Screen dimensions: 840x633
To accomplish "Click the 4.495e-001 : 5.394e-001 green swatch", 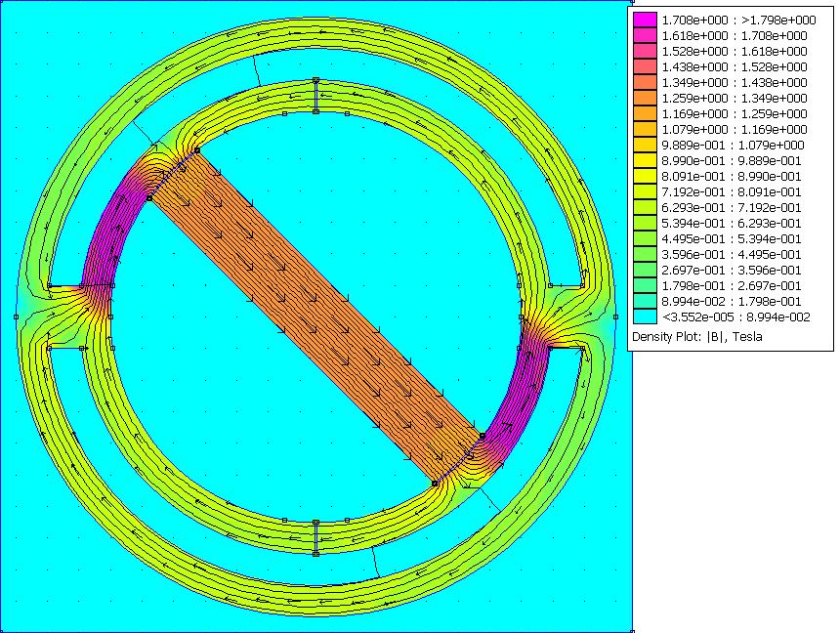I will [x=645, y=238].
